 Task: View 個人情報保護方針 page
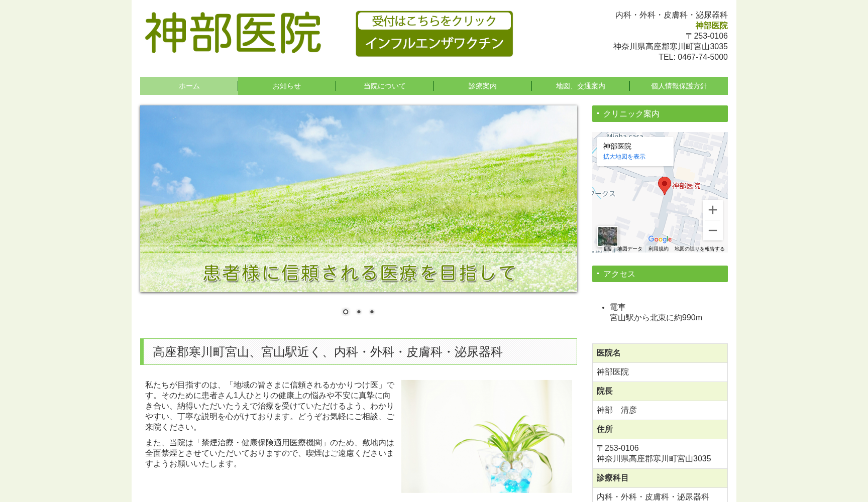(x=679, y=86)
